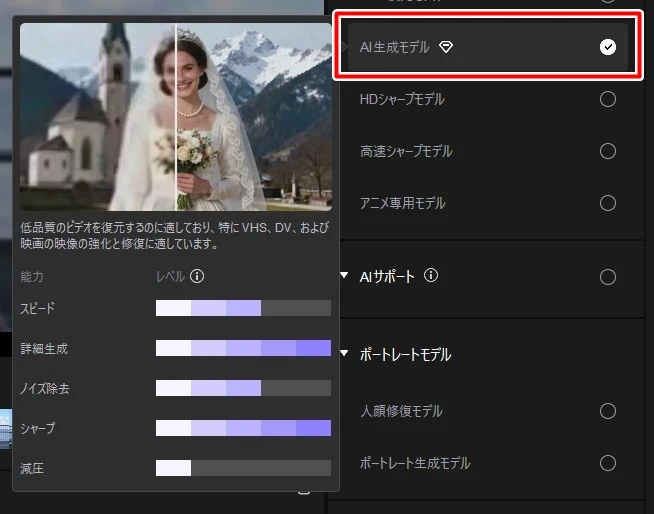Click the 高速シャープモデル label
654x514 pixels.
pyautogui.click(x=406, y=151)
